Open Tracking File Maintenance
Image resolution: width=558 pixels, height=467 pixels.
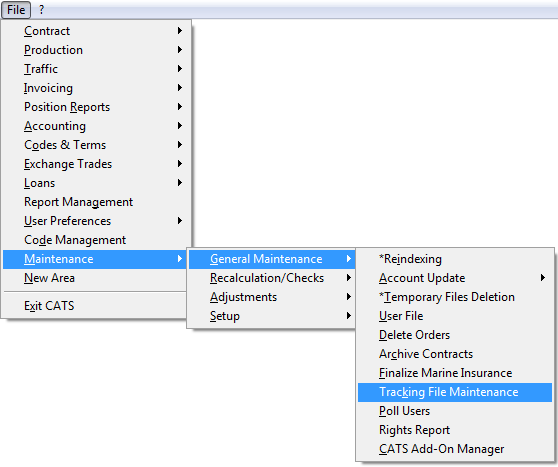455,392
